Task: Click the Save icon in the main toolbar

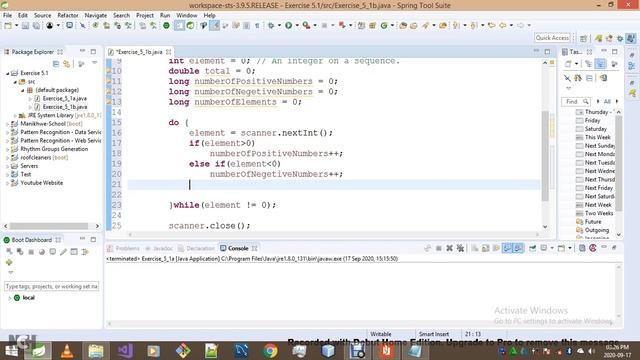Action: pyautogui.click(x=25, y=26)
